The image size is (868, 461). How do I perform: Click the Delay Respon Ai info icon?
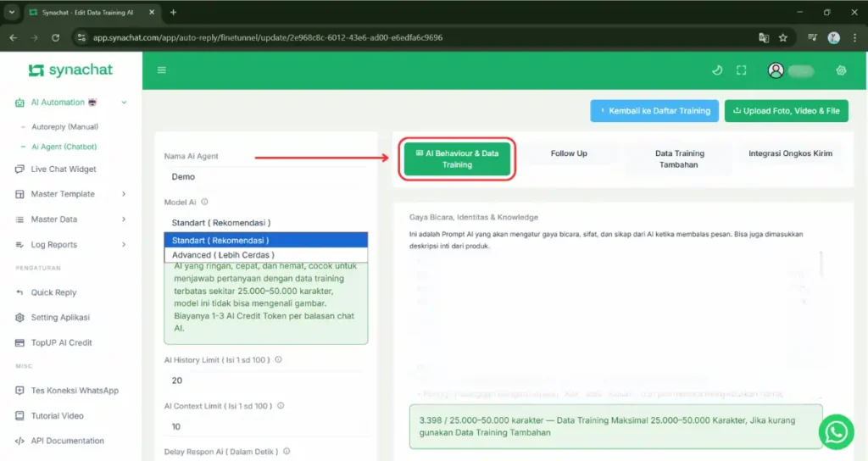[x=287, y=451]
